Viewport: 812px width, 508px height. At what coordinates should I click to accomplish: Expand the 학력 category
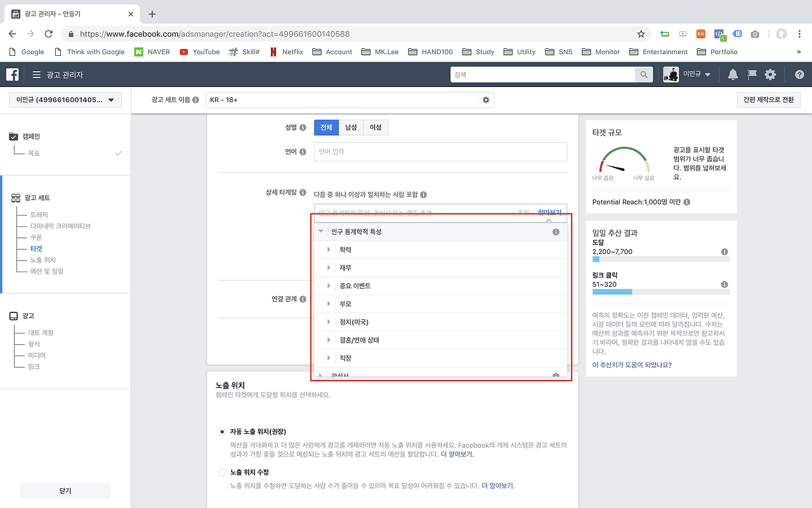pos(329,250)
